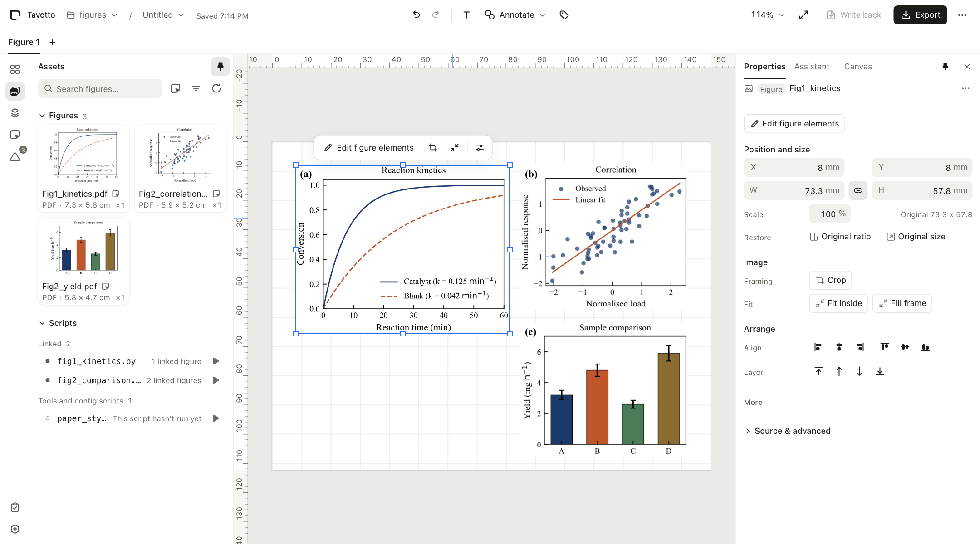Click the Fit inside button
The width and height of the screenshot is (980, 544).
[x=839, y=303]
